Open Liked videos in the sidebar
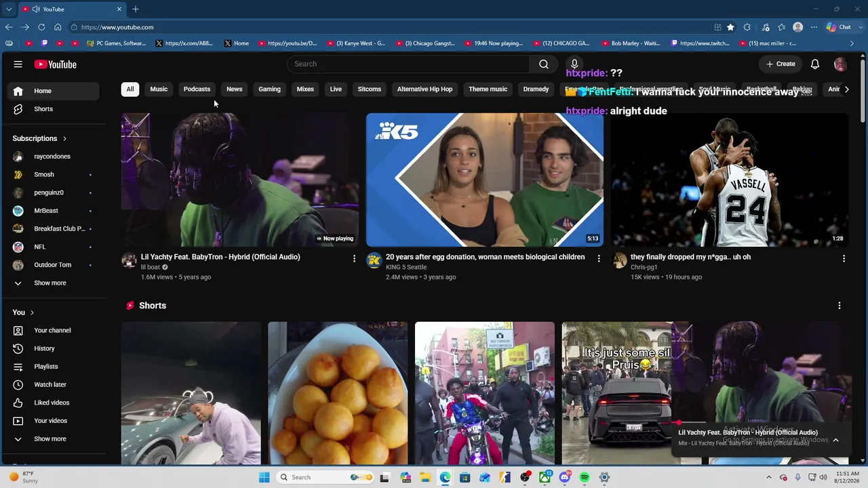The height and width of the screenshot is (488, 868). [x=54, y=403]
